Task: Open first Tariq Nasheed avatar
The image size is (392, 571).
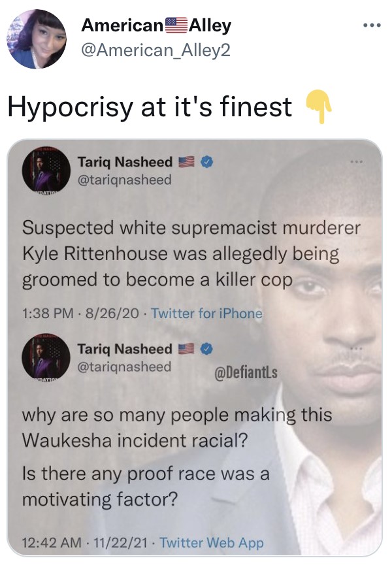Action: pos(46,171)
